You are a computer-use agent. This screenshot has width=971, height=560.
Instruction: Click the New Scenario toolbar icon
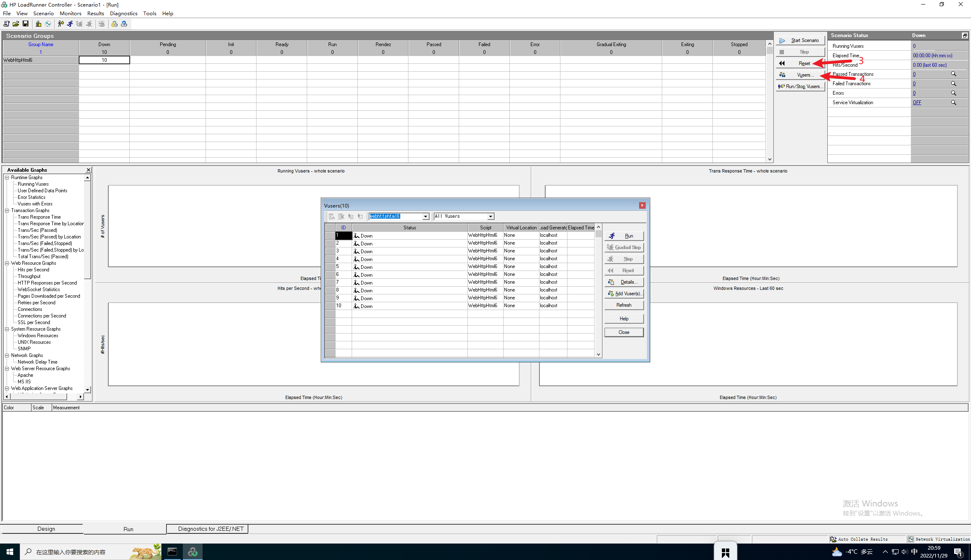click(7, 24)
